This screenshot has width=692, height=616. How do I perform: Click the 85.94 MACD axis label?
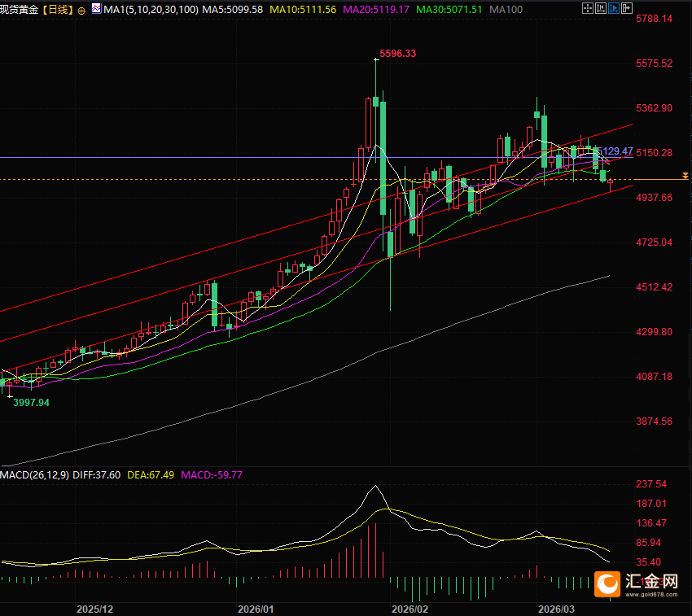[x=649, y=543]
